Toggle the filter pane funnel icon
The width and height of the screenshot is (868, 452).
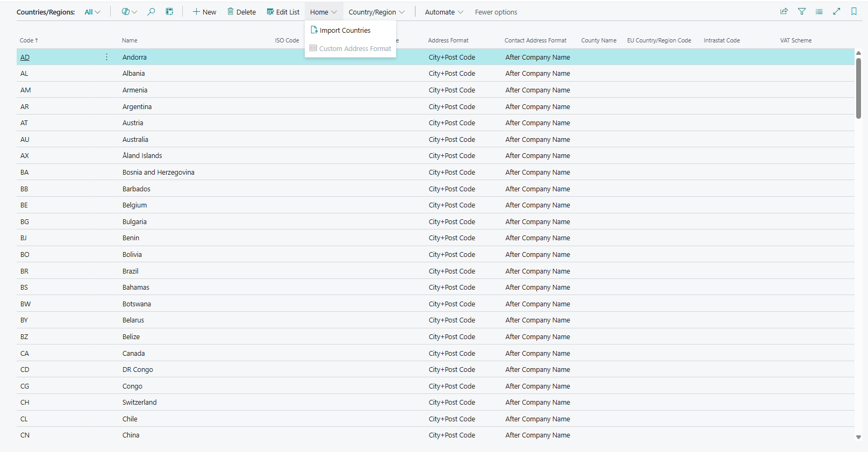[x=802, y=11]
